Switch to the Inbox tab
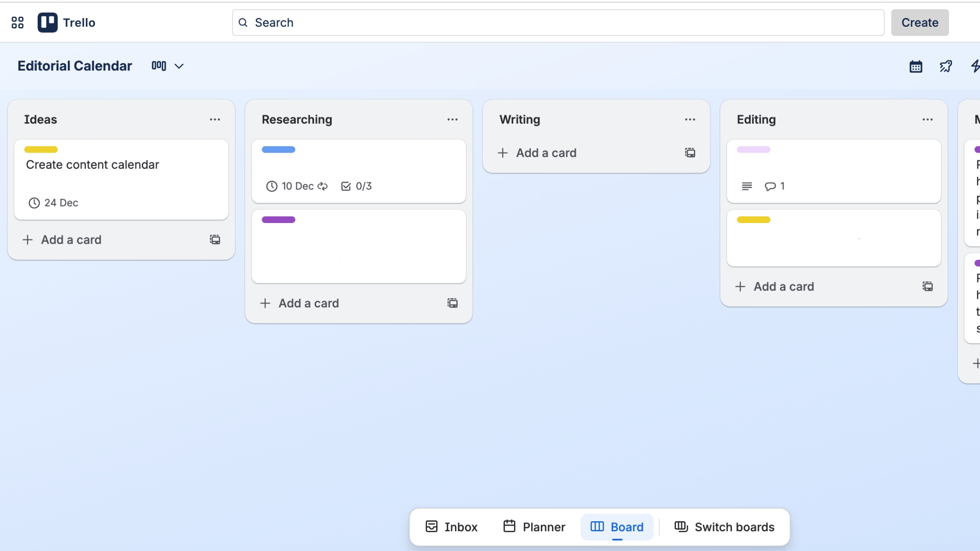Screen dimensions: 980x551 451,527
